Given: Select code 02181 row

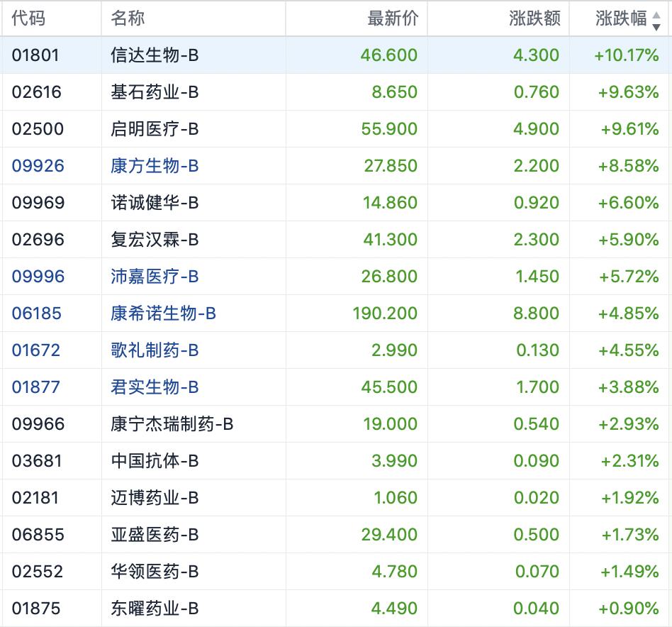Looking at the screenshot, I should [35, 498].
